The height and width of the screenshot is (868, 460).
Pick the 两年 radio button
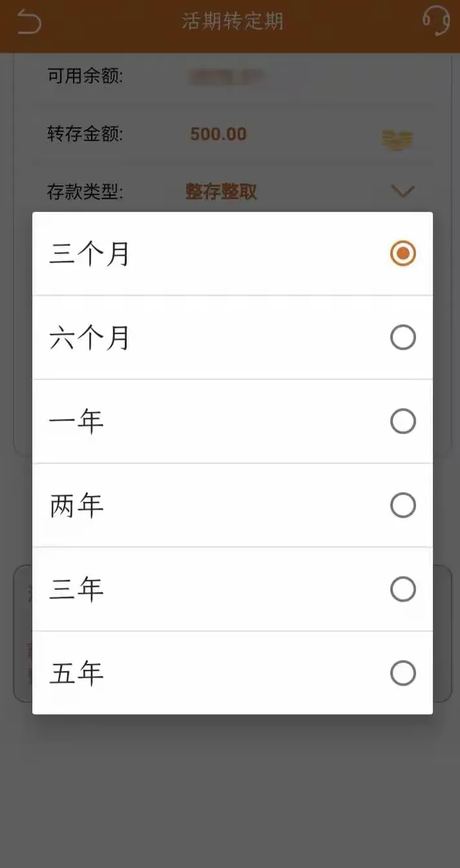point(402,505)
